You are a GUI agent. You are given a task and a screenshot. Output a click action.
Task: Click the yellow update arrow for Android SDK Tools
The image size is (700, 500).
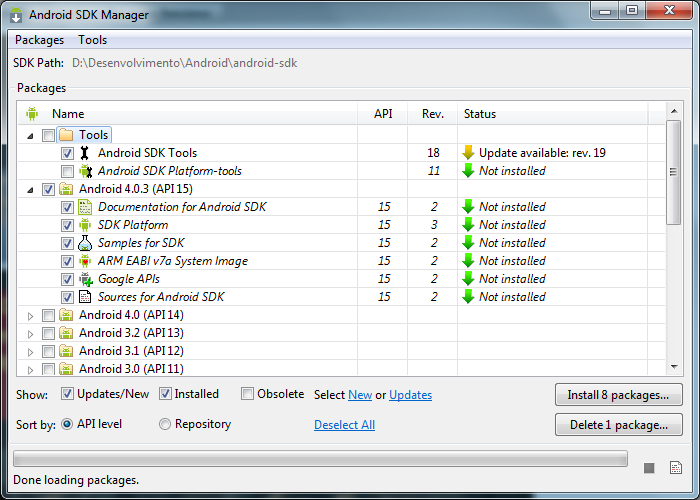(x=468, y=153)
